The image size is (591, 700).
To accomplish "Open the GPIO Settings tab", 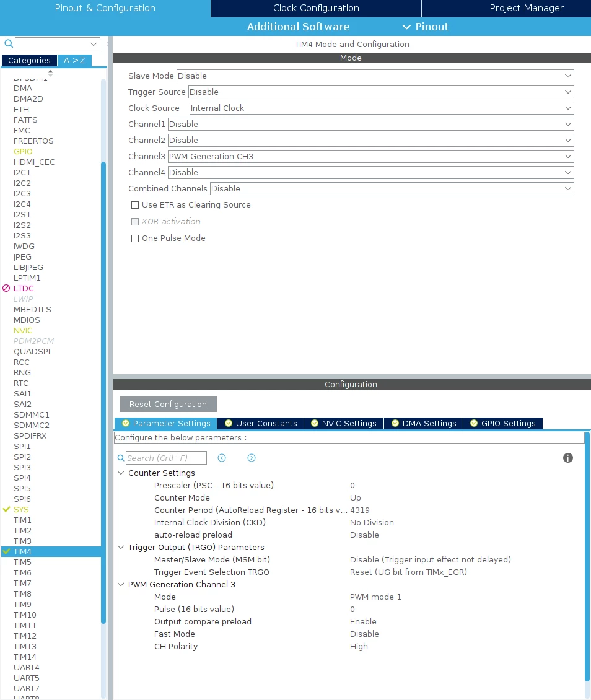I will (x=503, y=423).
